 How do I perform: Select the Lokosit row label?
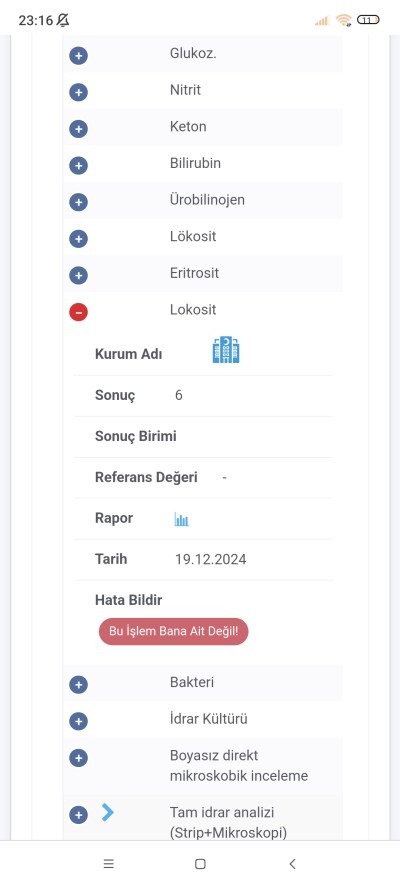point(193,310)
